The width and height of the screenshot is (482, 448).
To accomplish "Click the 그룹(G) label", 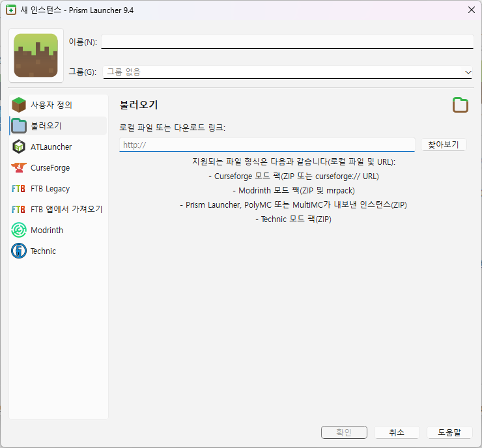I will 82,72.
